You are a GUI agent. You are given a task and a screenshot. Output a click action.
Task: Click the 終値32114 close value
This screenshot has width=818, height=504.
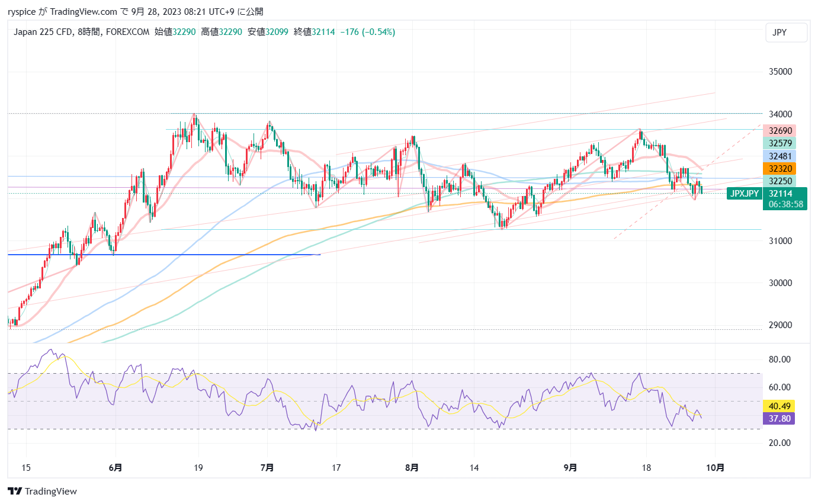click(314, 32)
